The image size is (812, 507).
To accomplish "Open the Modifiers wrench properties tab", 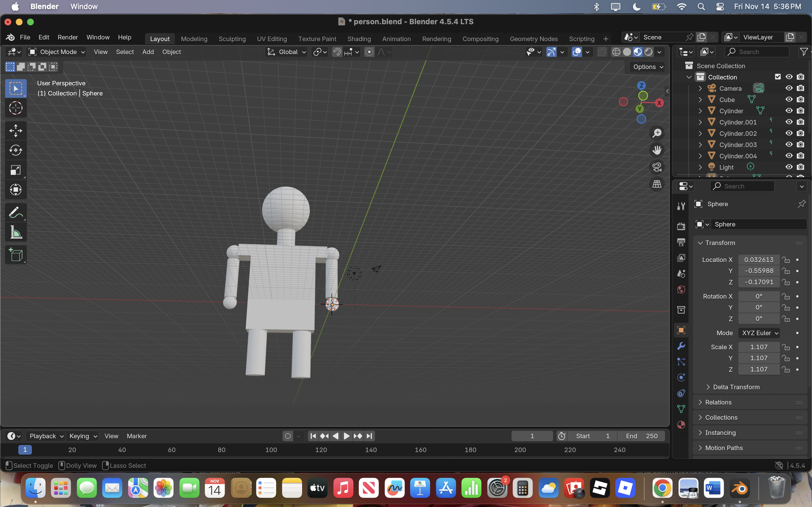I will tap(681, 346).
